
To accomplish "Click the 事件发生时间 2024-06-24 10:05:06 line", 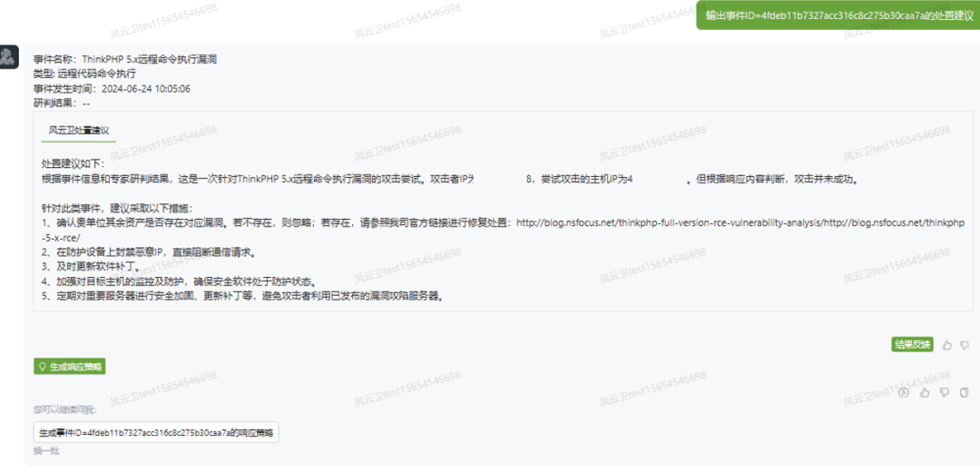I will pos(112,89).
